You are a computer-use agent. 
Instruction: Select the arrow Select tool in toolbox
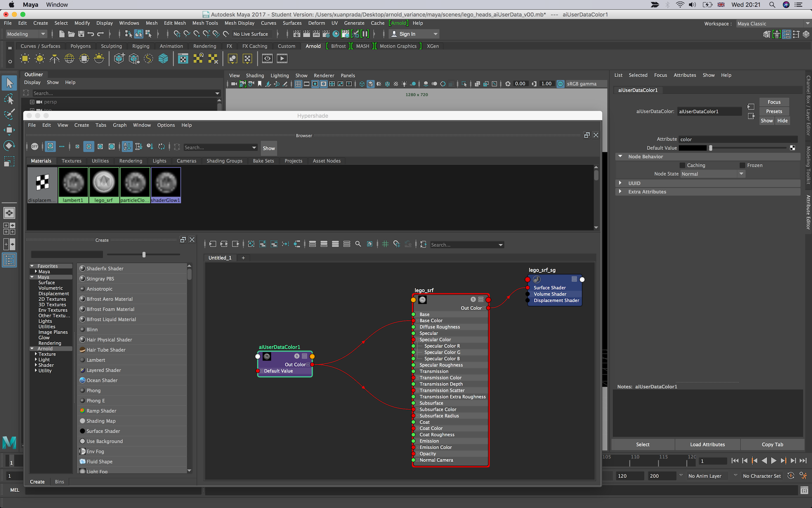coord(9,83)
